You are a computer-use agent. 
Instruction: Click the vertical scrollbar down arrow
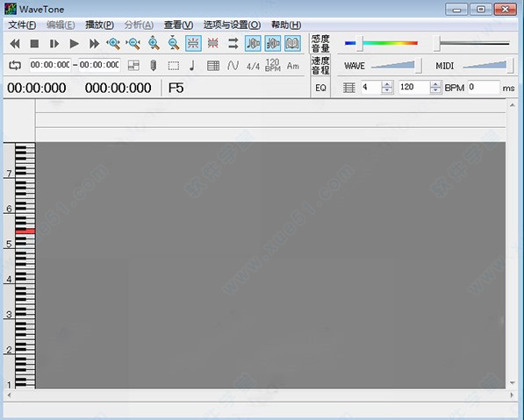pos(513,383)
